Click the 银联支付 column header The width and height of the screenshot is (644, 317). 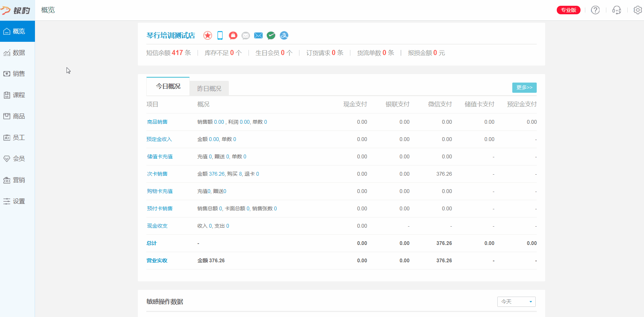398,104
